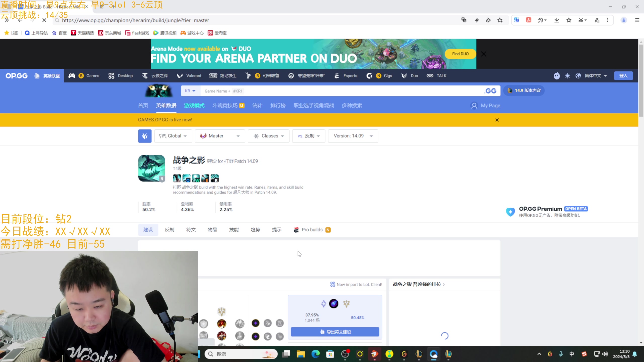Select the jungle position filter icon
Image resolution: width=644 pixels, height=362 pixels.
coord(145,136)
